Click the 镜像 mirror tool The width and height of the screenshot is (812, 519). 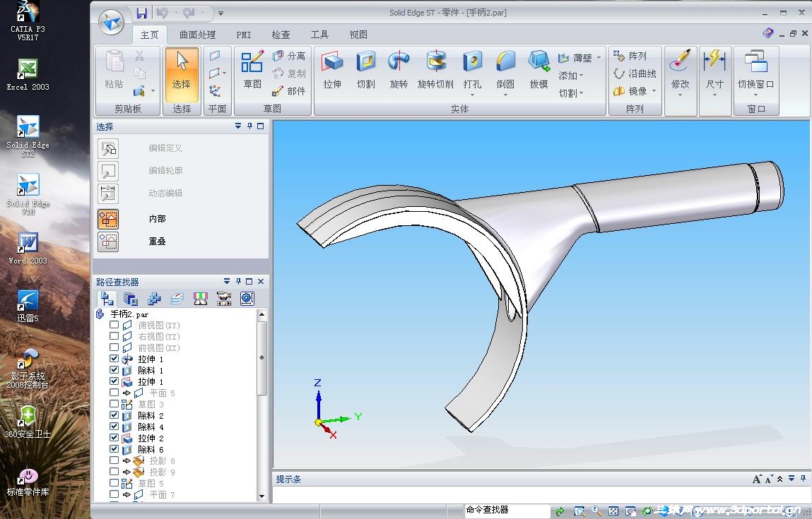click(630, 91)
